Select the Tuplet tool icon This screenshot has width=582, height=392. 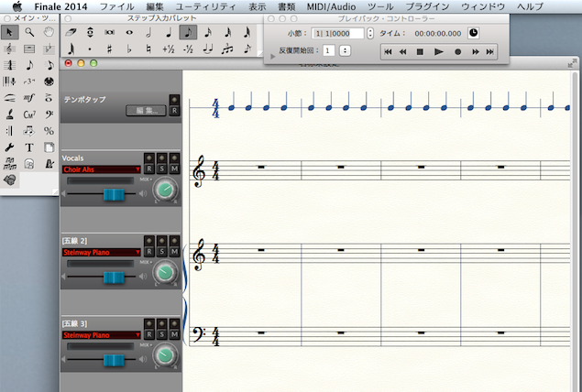tap(29, 82)
